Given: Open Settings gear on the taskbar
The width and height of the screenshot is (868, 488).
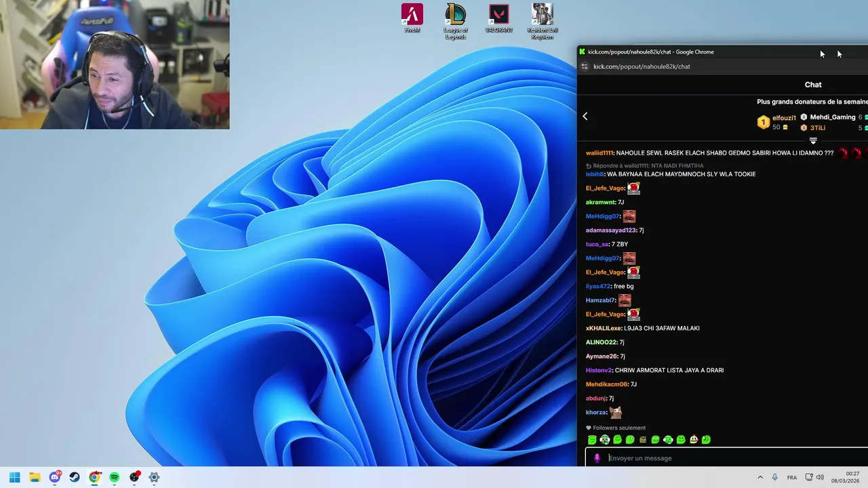Looking at the screenshot, I should [x=154, y=477].
